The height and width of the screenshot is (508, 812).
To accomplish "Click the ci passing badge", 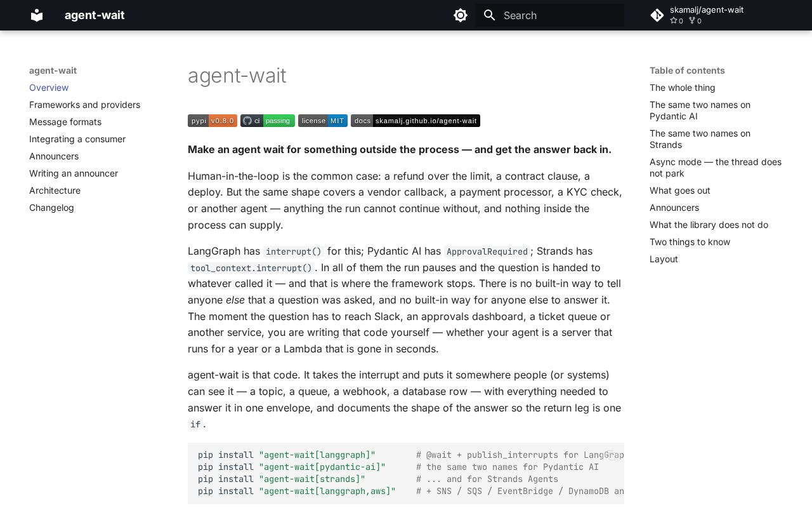I will coord(268,121).
